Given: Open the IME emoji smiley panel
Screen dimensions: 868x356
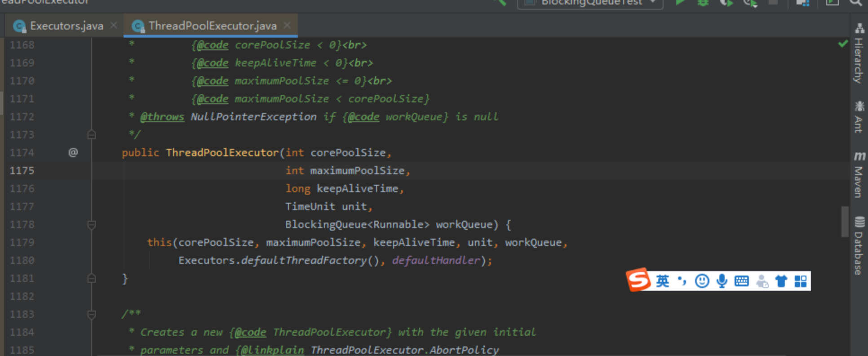Looking at the screenshot, I should (702, 281).
